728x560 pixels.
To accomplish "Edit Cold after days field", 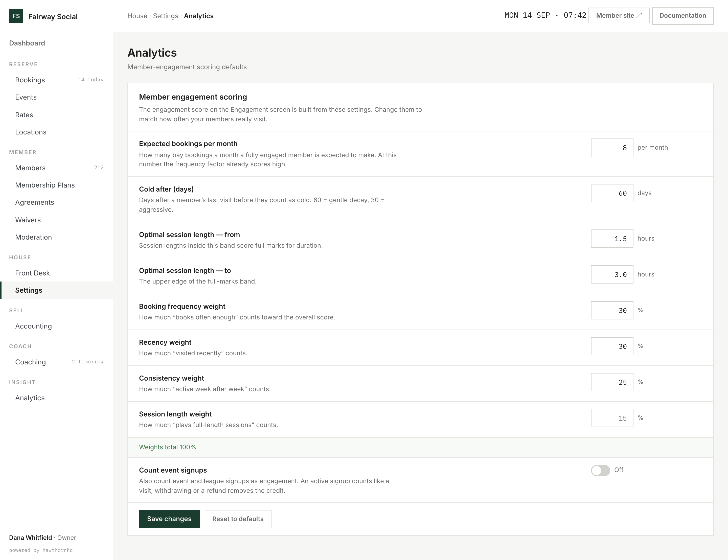I will pyautogui.click(x=612, y=193).
